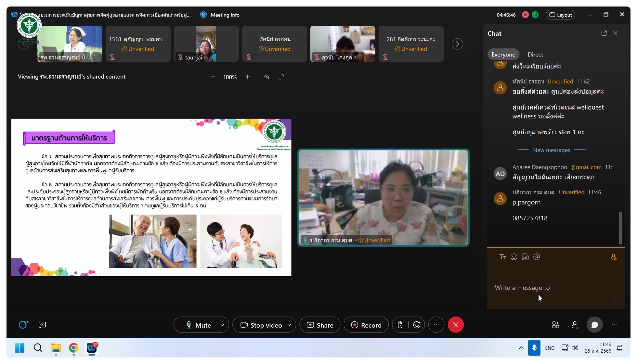Image resolution: width=637 pixels, height=364 pixels.
Task: Show previous participants with left arrow
Action: pyautogui.click(x=23, y=44)
